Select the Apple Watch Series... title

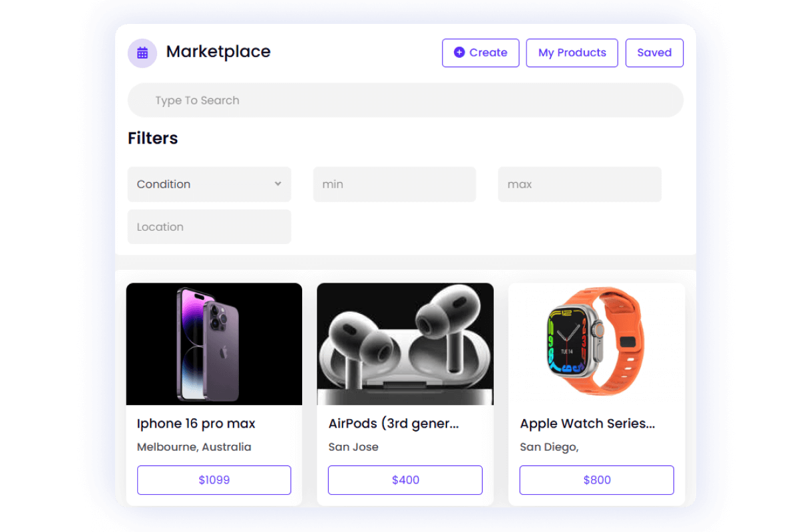point(588,424)
